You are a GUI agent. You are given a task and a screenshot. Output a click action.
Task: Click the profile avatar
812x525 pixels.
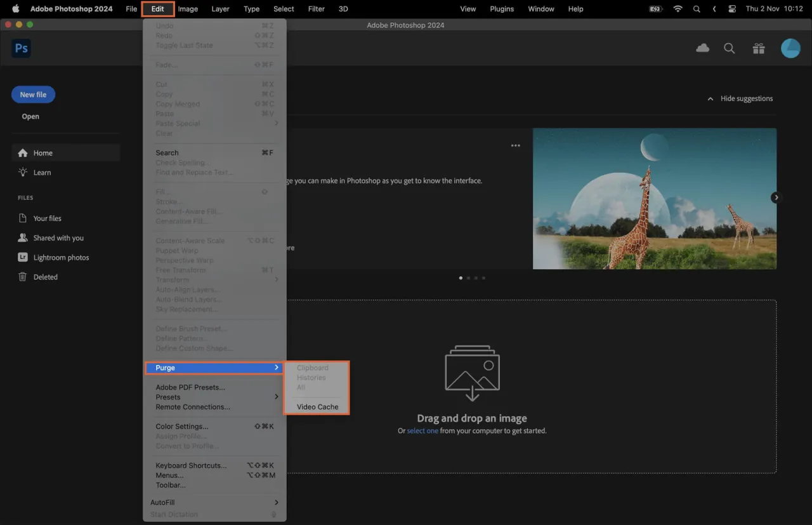point(790,48)
